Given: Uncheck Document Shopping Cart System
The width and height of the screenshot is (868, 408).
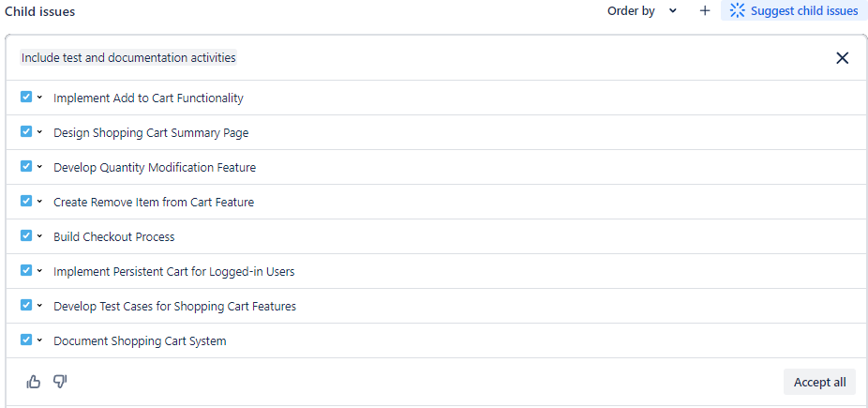Looking at the screenshot, I should (26, 340).
